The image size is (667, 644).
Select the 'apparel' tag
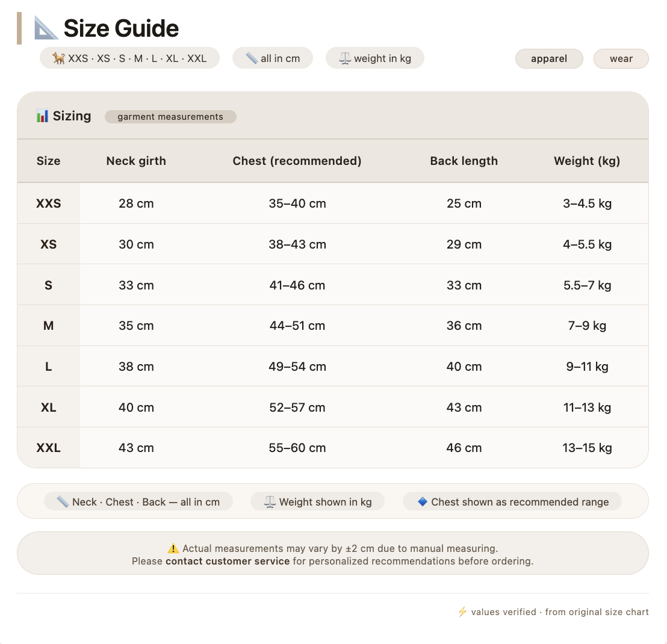(x=549, y=59)
